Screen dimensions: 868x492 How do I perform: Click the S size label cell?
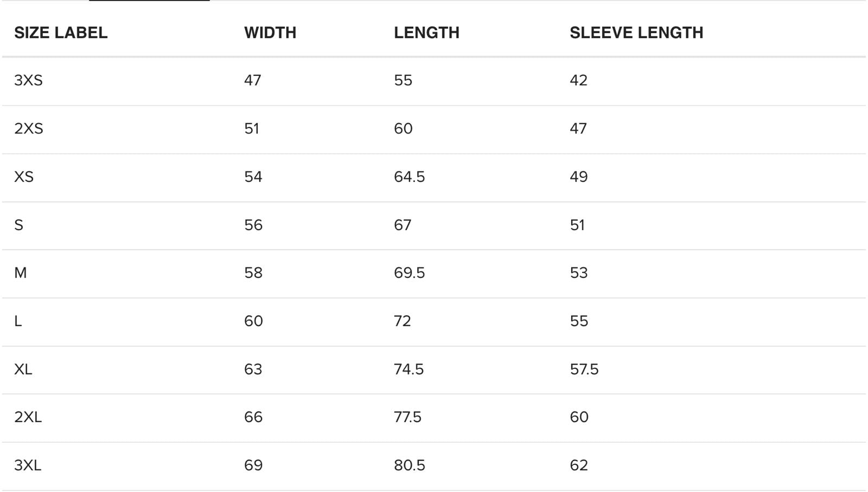(19, 225)
